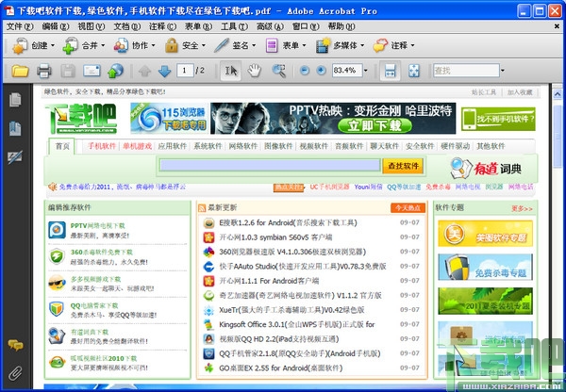Click the 今天热点 button
The image size is (566, 392).
tap(408, 207)
